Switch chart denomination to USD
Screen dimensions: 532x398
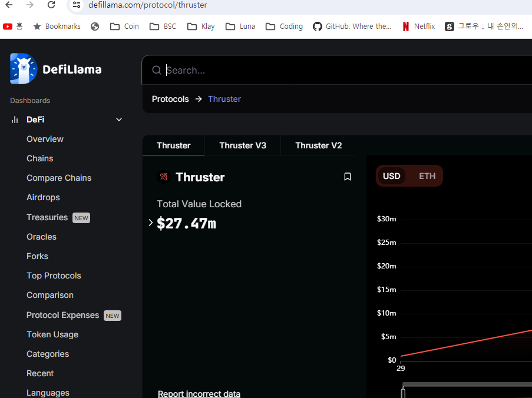point(392,176)
